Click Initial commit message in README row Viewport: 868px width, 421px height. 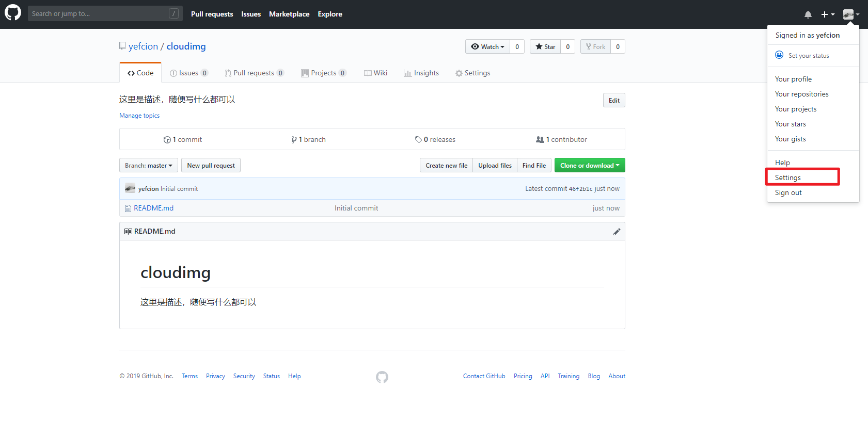(x=356, y=208)
